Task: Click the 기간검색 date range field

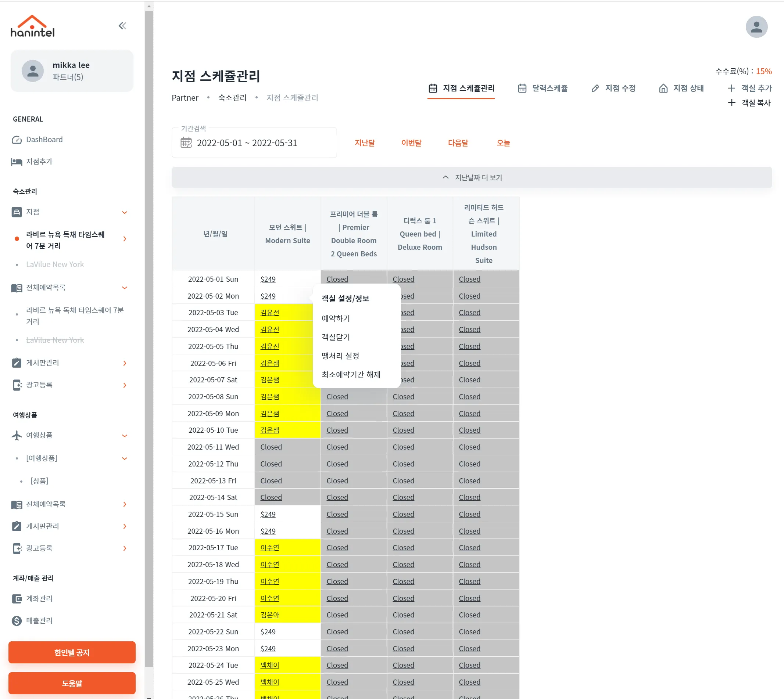Action: click(x=254, y=143)
